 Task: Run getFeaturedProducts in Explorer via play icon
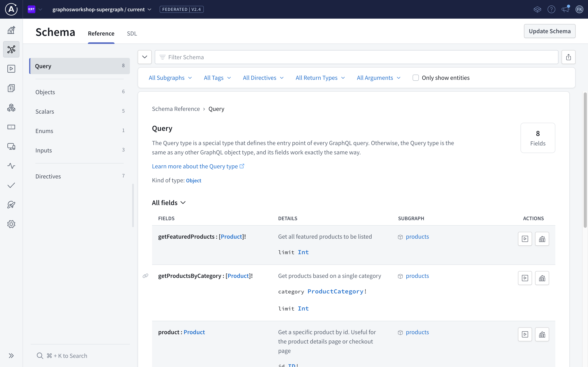(x=525, y=239)
